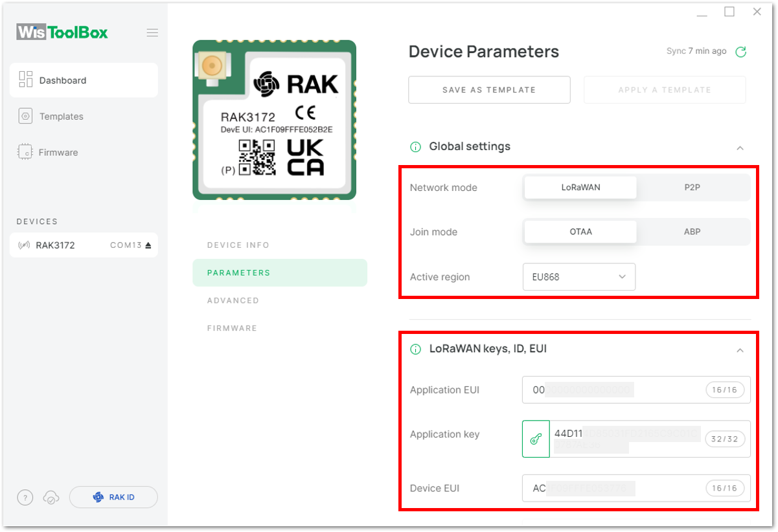Click the Firmware chip icon

(26, 152)
